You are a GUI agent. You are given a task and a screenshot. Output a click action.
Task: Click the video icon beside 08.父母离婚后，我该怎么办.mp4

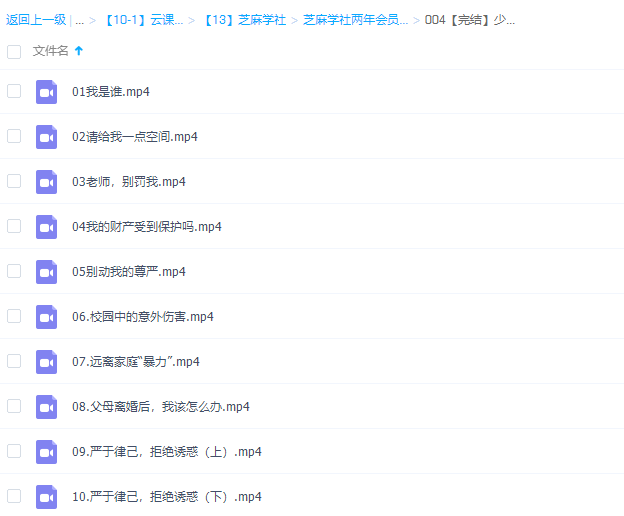46,407
